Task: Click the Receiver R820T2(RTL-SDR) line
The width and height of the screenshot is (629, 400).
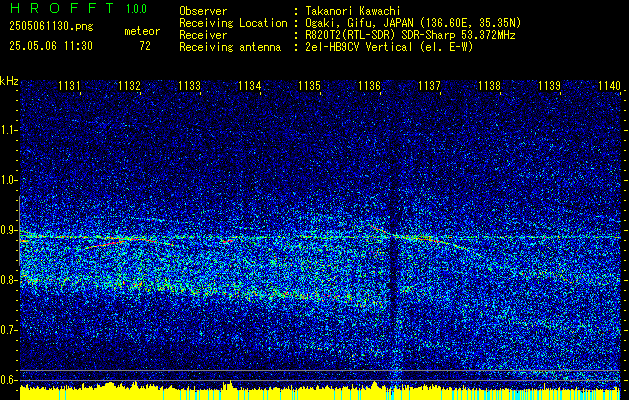Action: 410,35
